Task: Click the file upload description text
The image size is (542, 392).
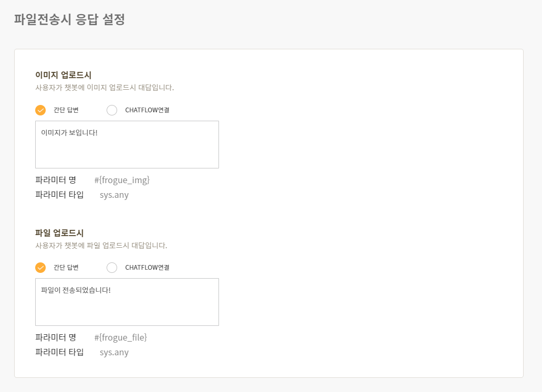Action: click(101, 246)
